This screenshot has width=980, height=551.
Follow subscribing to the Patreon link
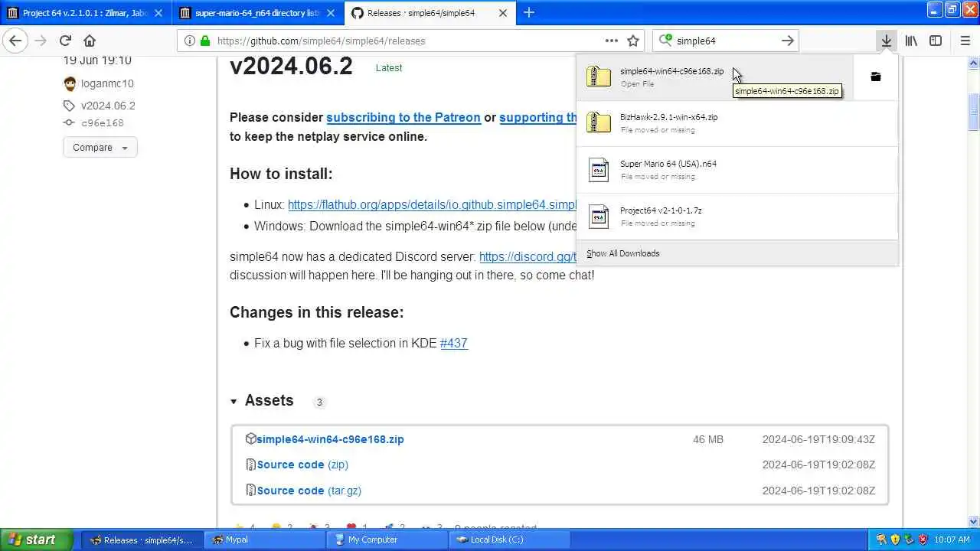coord(403,117)
